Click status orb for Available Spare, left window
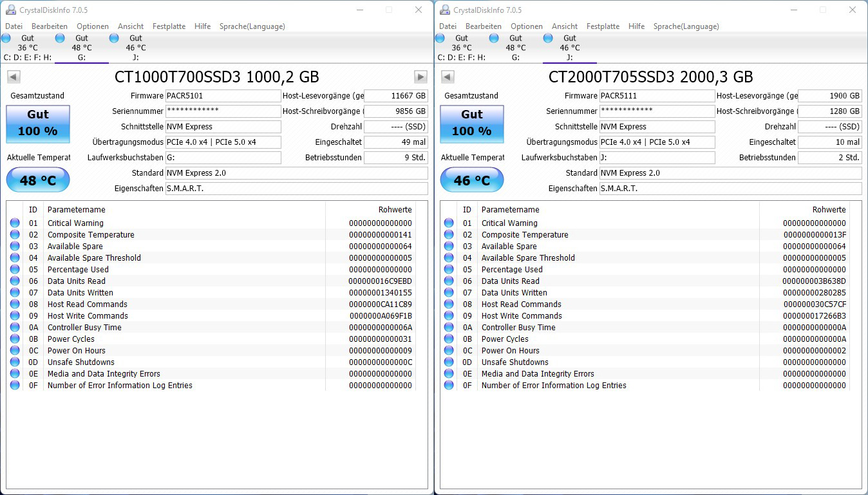Screen dimensions: 868x495 (x=15, y=247)
